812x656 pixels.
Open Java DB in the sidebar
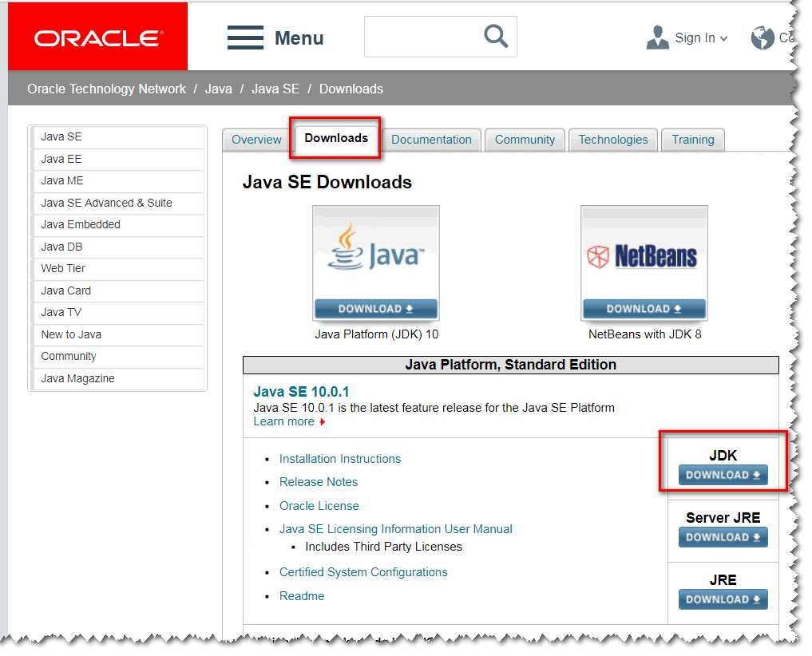(118, 247)
